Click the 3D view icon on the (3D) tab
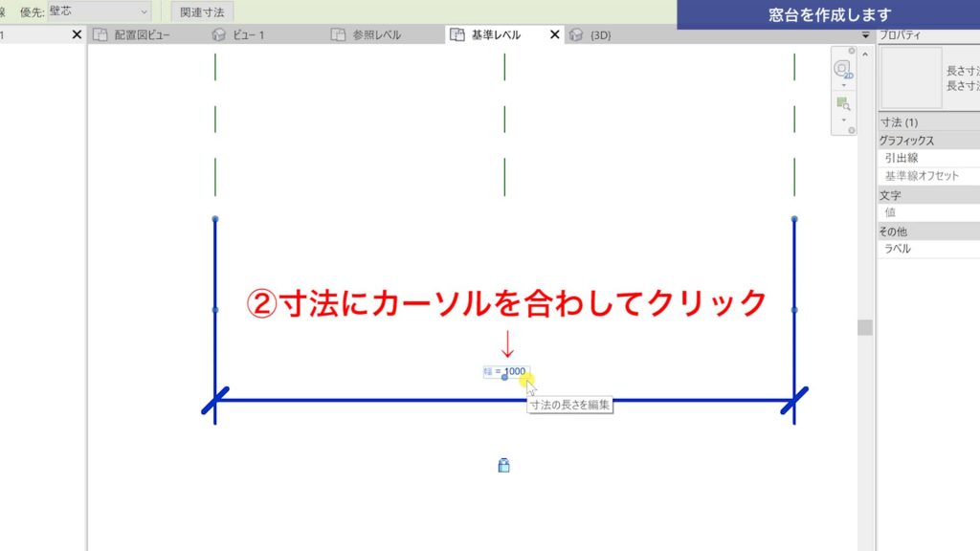This screenshot has height=551, width=980. click(575, 34)
